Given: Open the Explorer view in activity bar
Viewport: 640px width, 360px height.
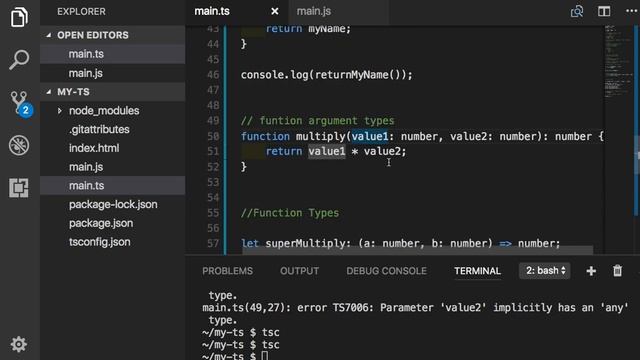Looking at the screenshot, I should [x=19, y=17].
